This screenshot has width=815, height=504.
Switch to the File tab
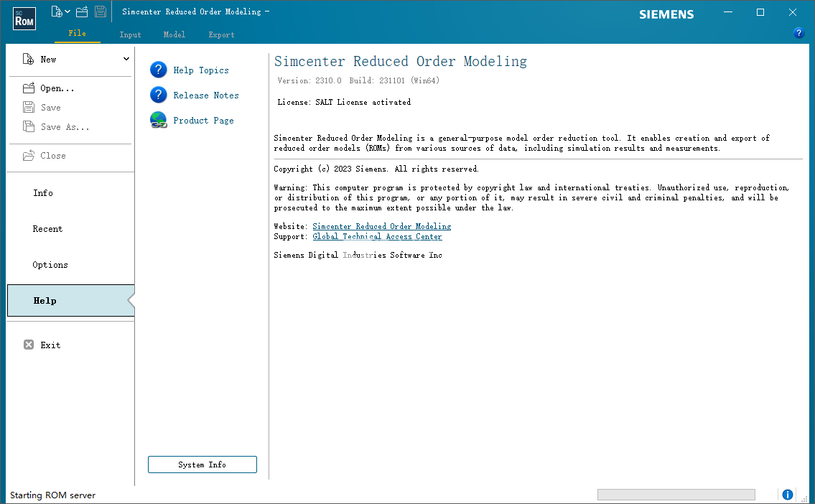click(x=78, y=33)
